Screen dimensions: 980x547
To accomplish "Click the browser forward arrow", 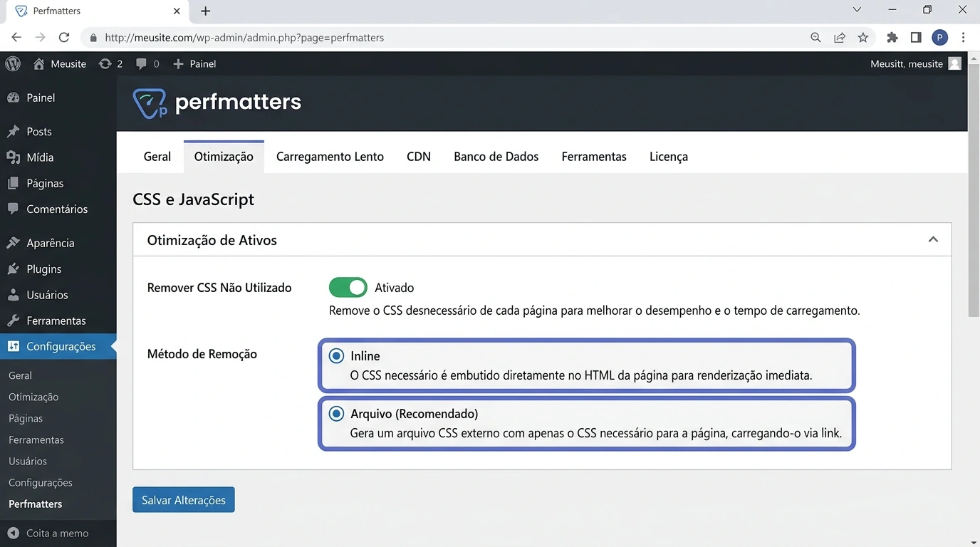I will pyautogui.click(x=40, y=38).
